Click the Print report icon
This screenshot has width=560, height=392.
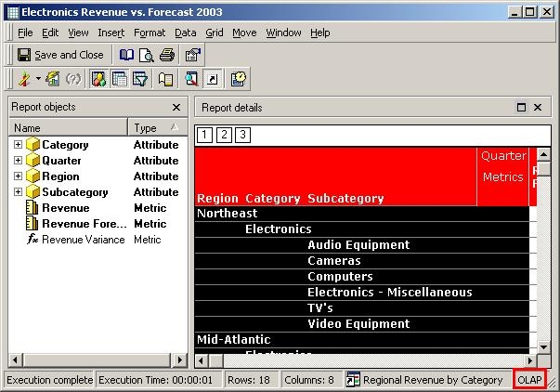(x=167, y=55)
